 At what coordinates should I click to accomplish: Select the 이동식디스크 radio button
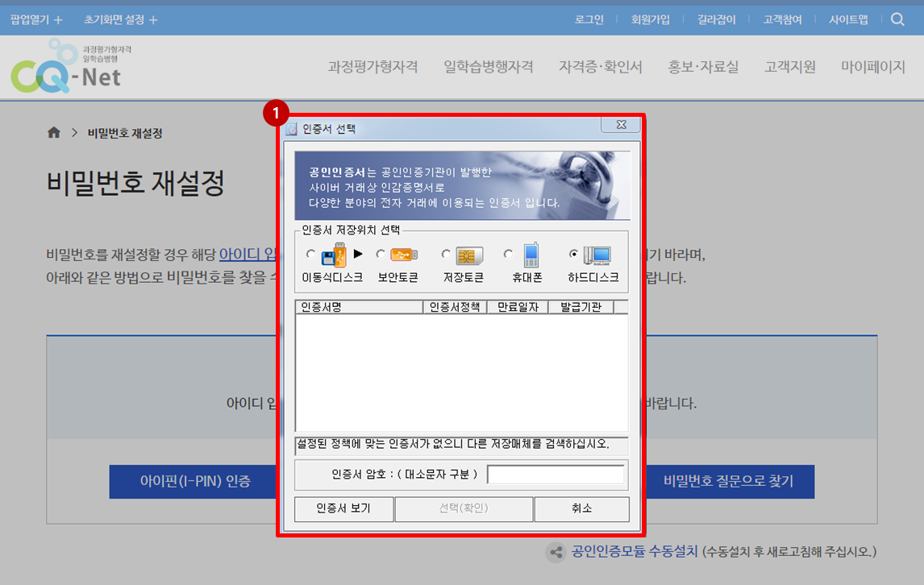[310, 254]
